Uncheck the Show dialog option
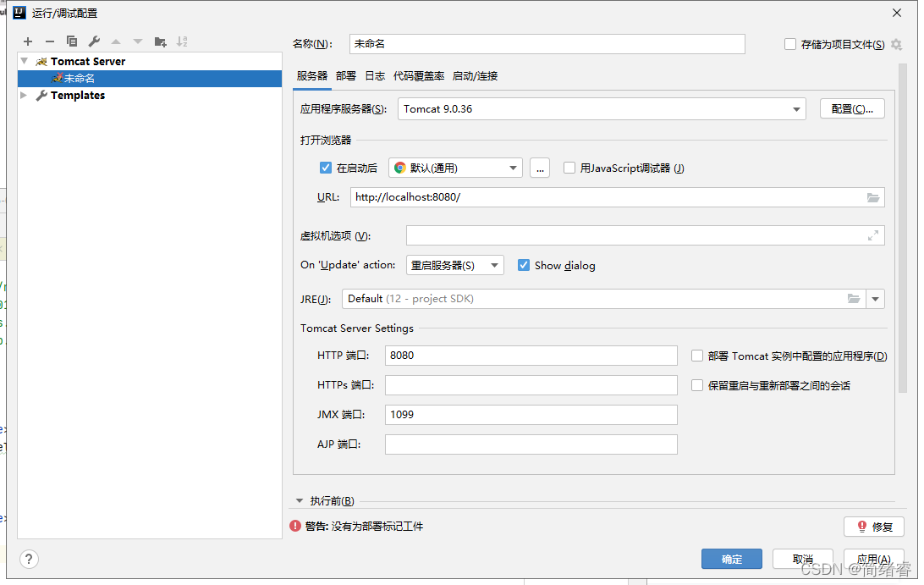Viewport: 924px width, 585px height. [524, 265]
